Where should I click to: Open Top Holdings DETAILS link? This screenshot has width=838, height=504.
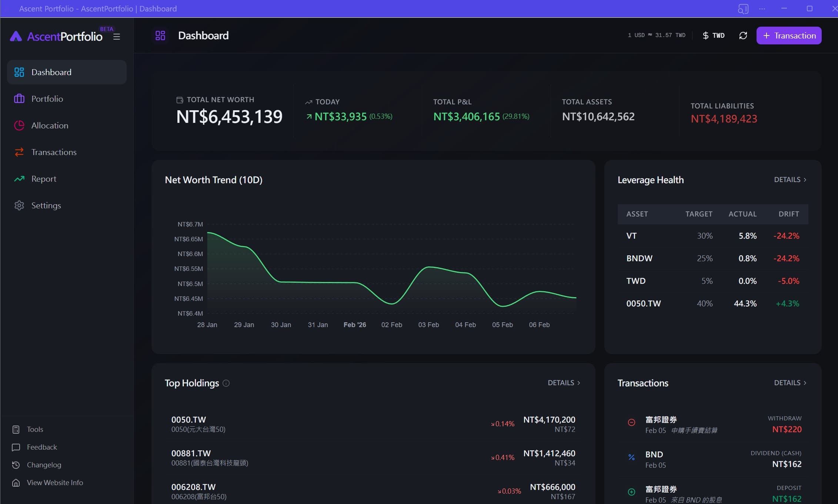coord(564,383)
